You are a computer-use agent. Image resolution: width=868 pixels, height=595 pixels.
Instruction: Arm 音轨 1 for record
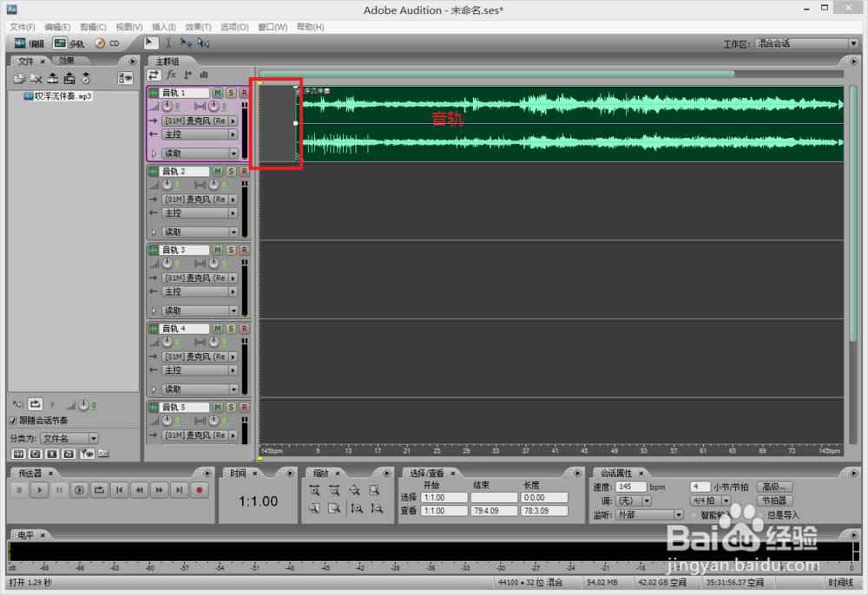click(244, 92)
